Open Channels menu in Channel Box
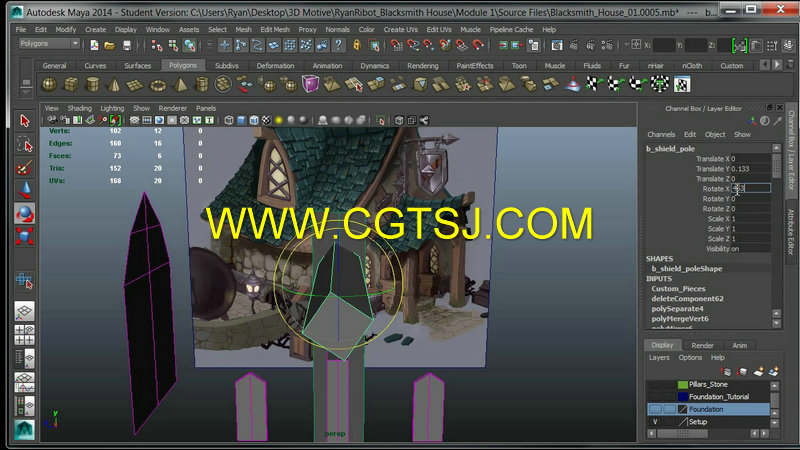Image resolution: width=800 pixels, height=450 pixels. [661, 135]
